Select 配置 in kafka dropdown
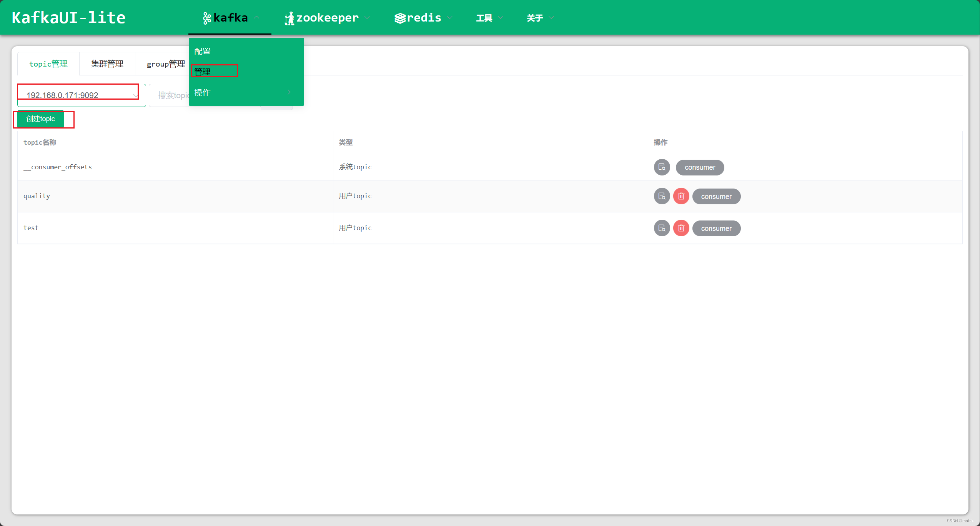The image size is (980, 526). coord(246,51)
